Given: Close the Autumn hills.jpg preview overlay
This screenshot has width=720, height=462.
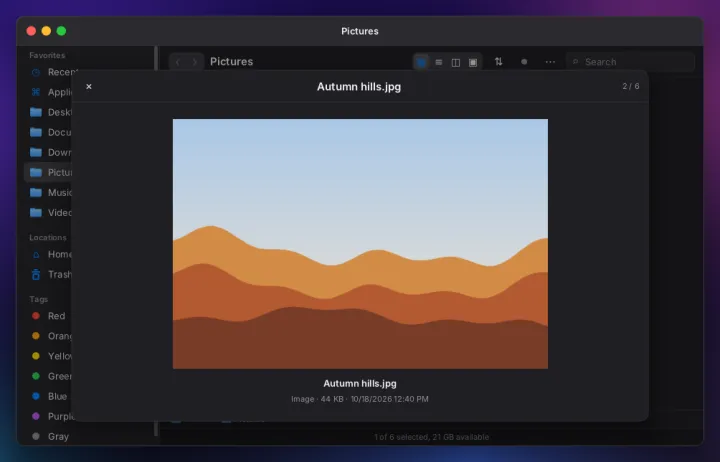Looking at the screenshot, I should [89, 86].
